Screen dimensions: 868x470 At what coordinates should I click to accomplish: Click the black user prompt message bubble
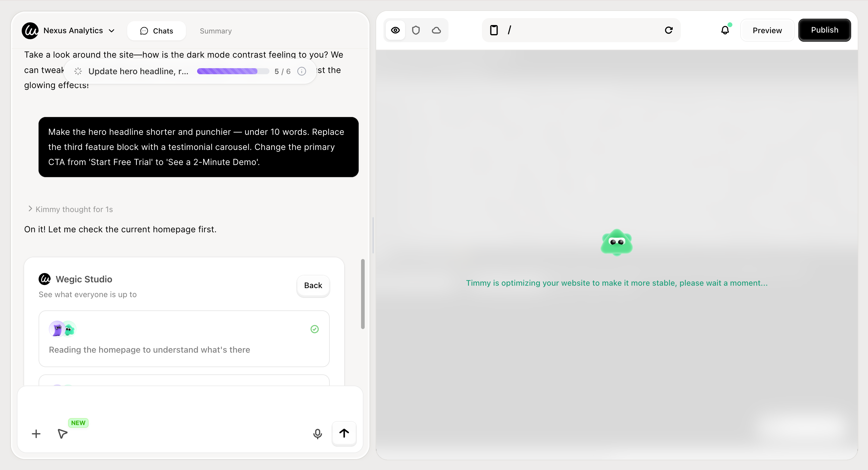click(199, 147)
